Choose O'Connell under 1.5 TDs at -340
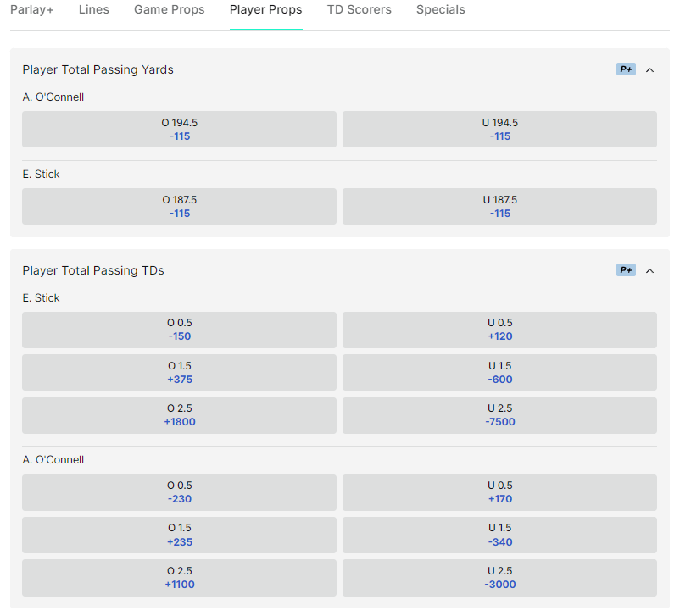 pyautogui.click(x=499, y=535)
